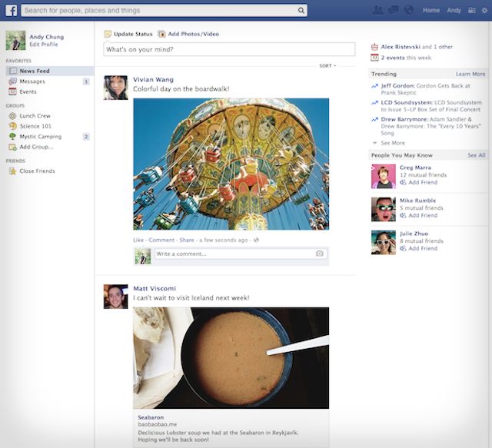Open notifications globe icon
The image size is (492, 448).
pyautogui.click(x=408, y=10)
